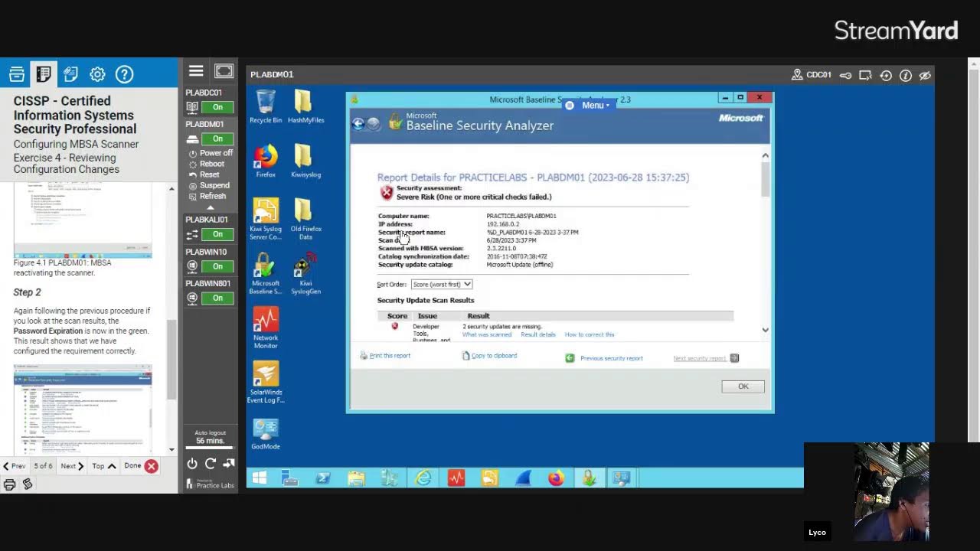Click the lab guide scroll down arrow
Viewport: 980px width, 551px height.
[171, 450]
